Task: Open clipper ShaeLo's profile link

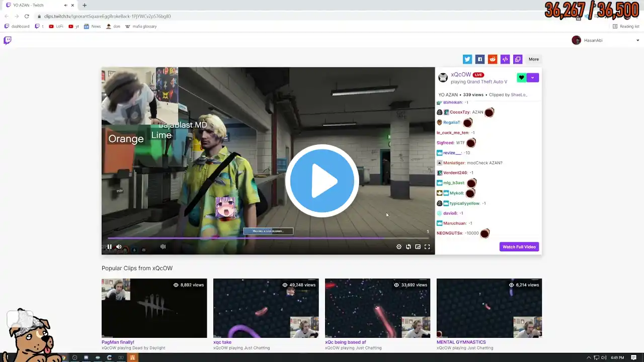Action: (519, 95)
